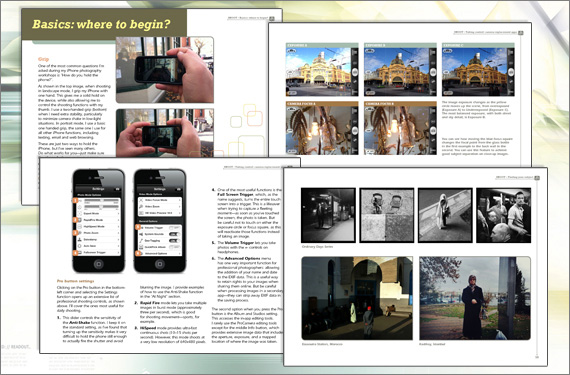
Task: Open the Auto Save row chevron
Action: [118, 246]
